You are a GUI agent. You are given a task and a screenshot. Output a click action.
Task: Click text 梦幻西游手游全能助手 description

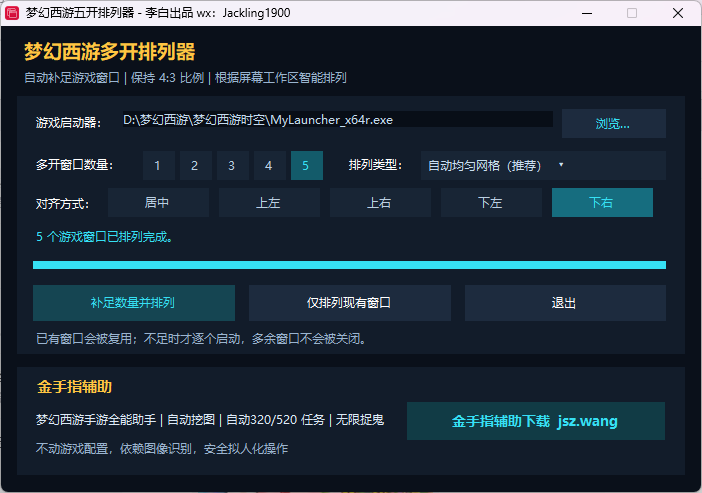210,420
